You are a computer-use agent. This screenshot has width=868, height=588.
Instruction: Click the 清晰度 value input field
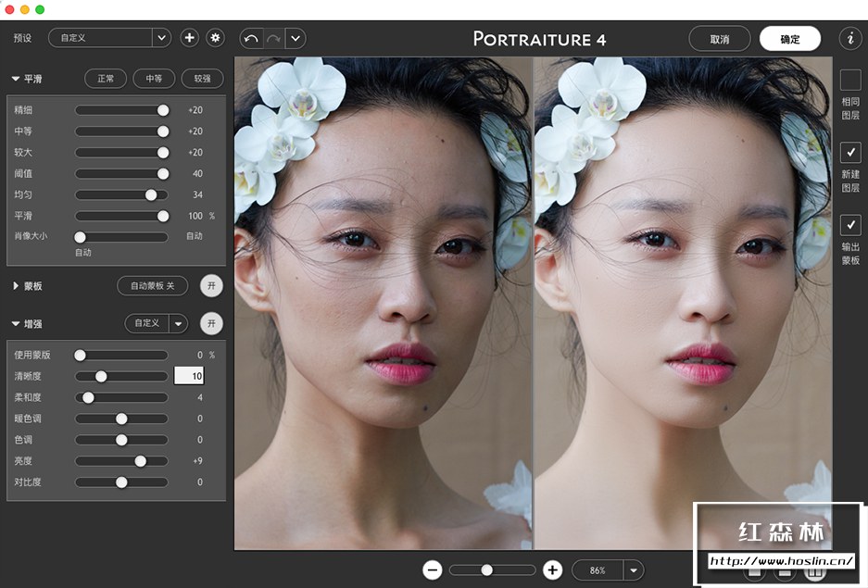pyautogui.click(x=189, y=376)
